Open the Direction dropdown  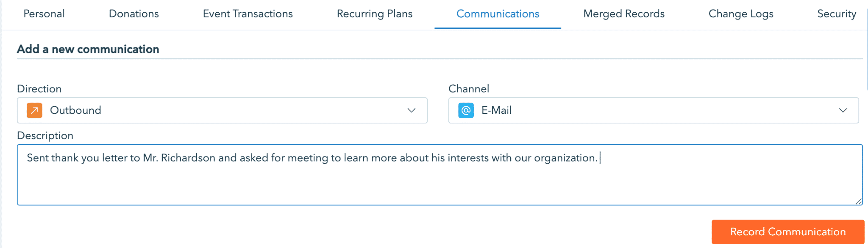click(x=212, y=110)
